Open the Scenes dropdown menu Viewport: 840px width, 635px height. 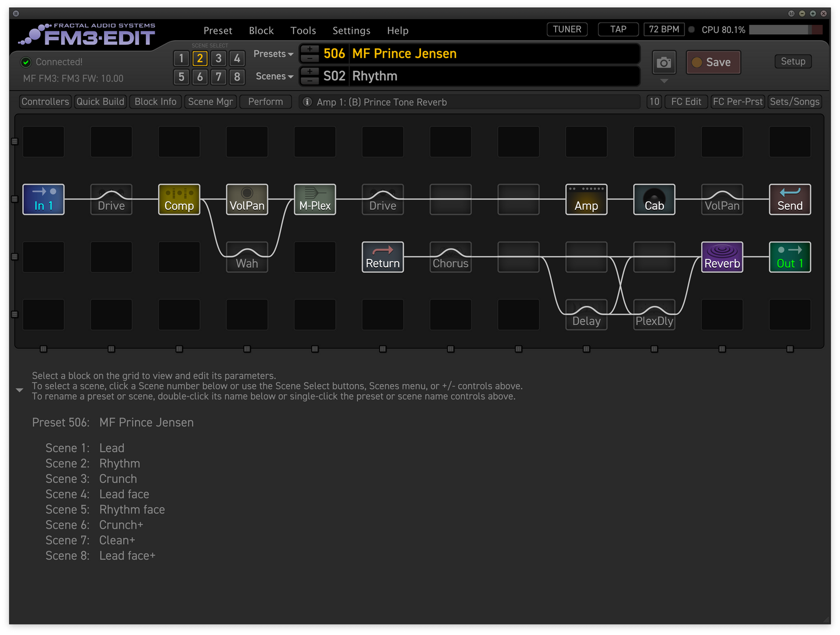(x=274, y=76)
